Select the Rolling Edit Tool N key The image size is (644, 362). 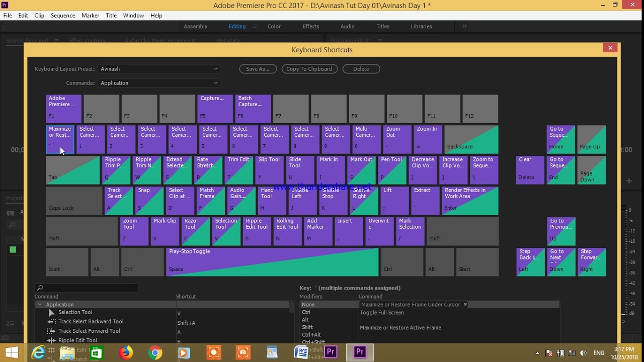287,231
